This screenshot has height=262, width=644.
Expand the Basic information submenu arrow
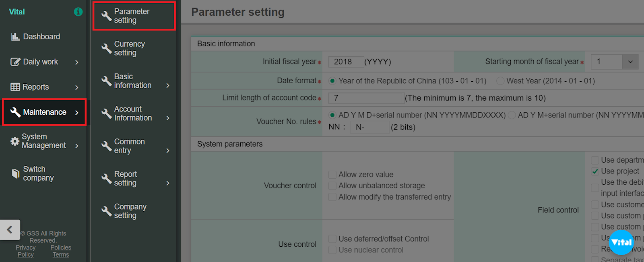[168, 85]
